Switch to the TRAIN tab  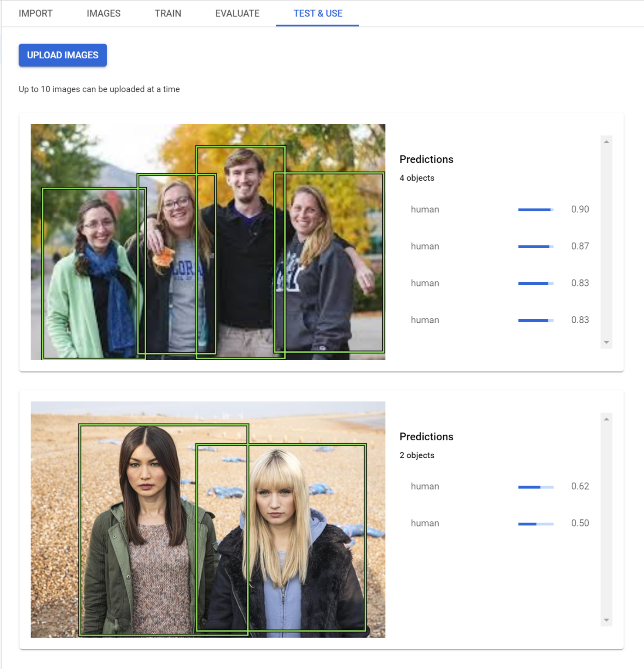point(168,13)
